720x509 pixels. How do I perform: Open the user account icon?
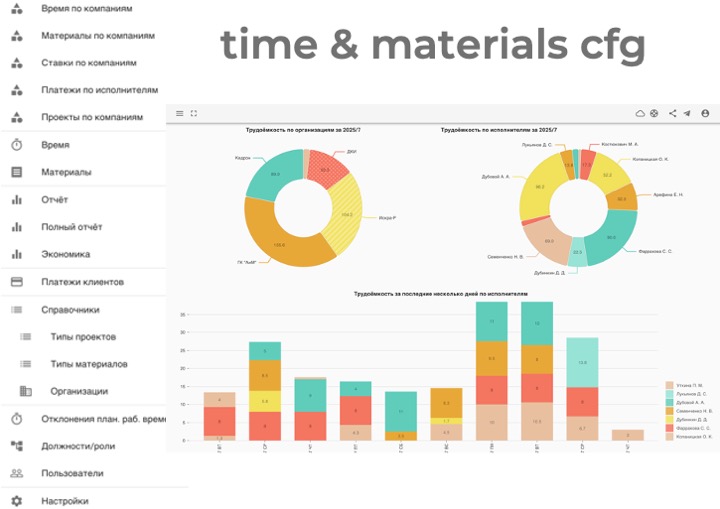[705, 114]
